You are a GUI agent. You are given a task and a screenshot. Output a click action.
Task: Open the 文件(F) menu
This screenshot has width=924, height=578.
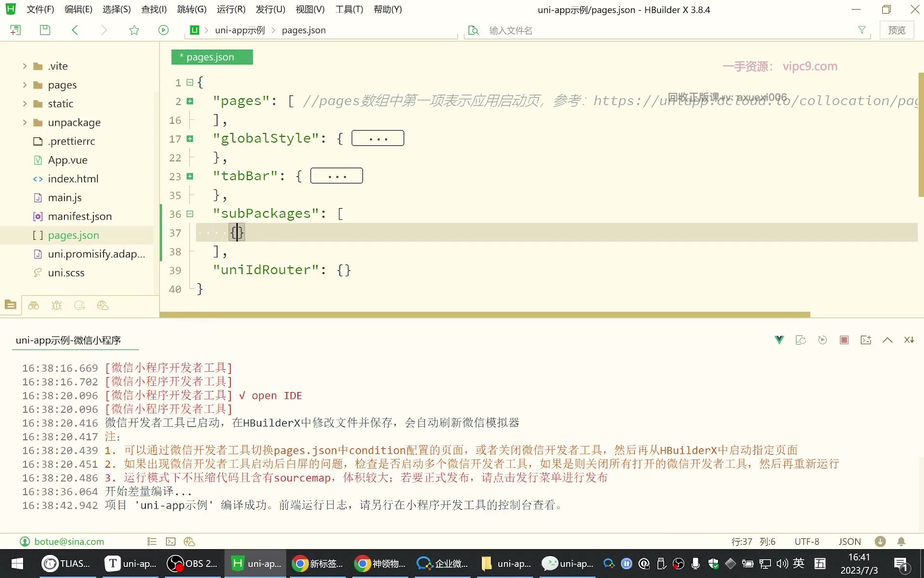tap(40, 9)
